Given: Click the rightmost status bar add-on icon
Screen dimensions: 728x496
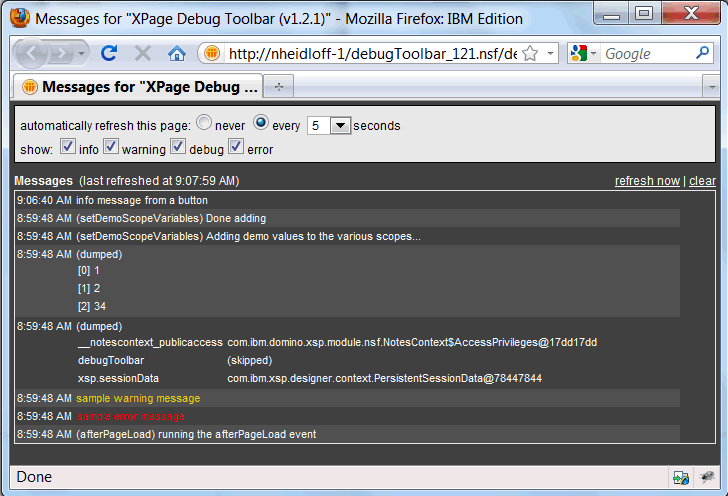Looking at the screenshot, I should click(707, 477).
